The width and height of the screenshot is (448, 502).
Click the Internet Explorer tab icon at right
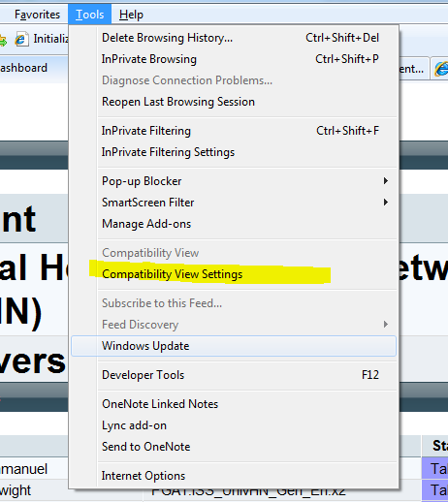[441, 69]
